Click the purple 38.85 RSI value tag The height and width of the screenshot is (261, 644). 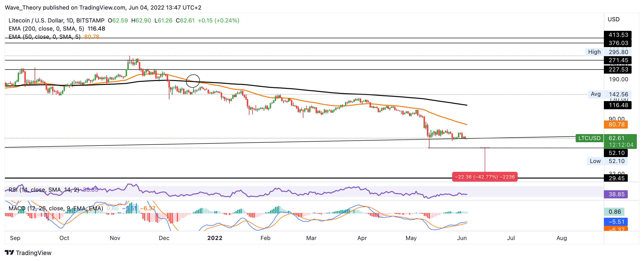616,194
